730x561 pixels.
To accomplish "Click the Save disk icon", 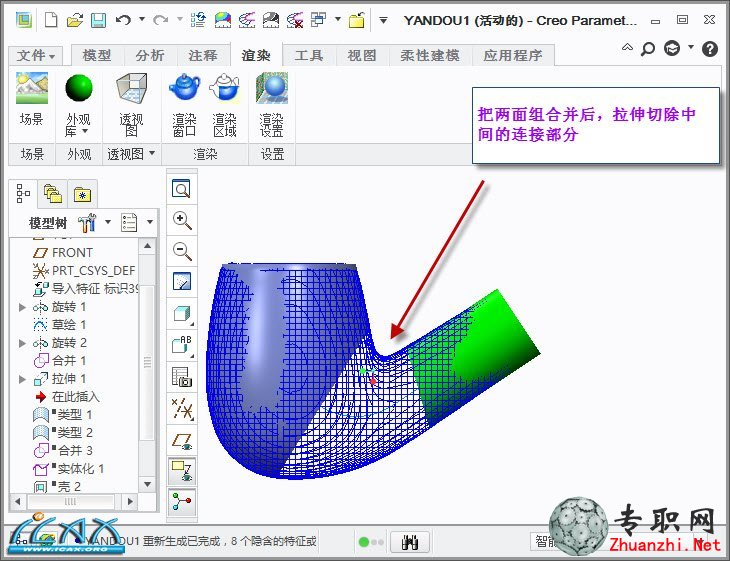I will coord(98,20).
